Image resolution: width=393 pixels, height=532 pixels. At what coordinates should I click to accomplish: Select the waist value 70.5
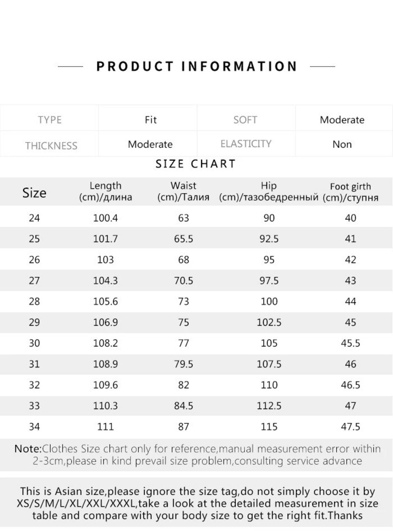coord(183,281)
